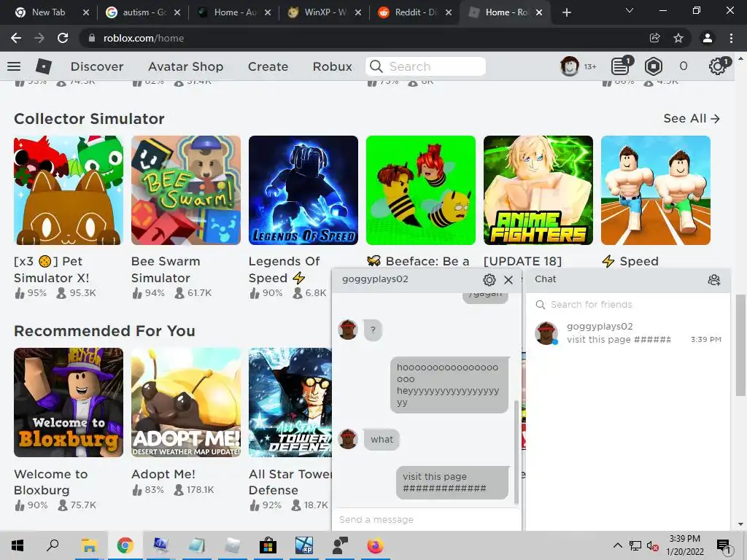Viewport: 747px width, 560px height.
Task: Go back with browser back arrow
Action: coord(16,38)
